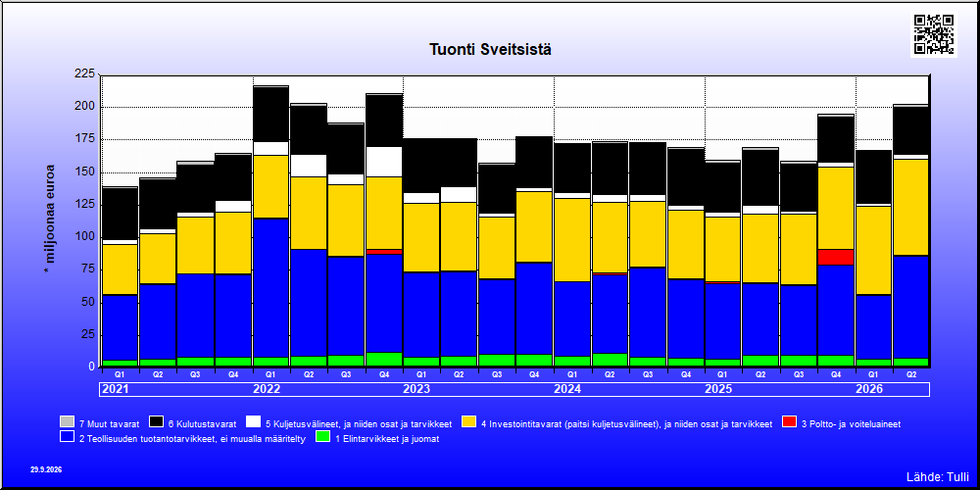
Task: Click the blue segment of 2021 Q1 bar
Action: click(120, 327)
